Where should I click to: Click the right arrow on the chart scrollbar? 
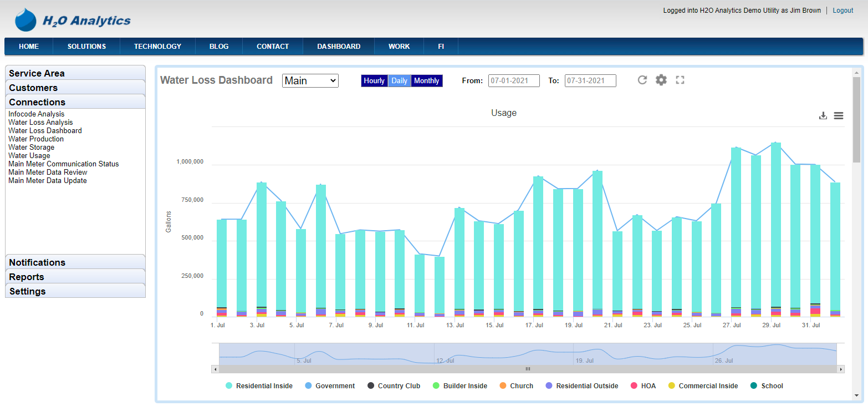pos(841,368)
